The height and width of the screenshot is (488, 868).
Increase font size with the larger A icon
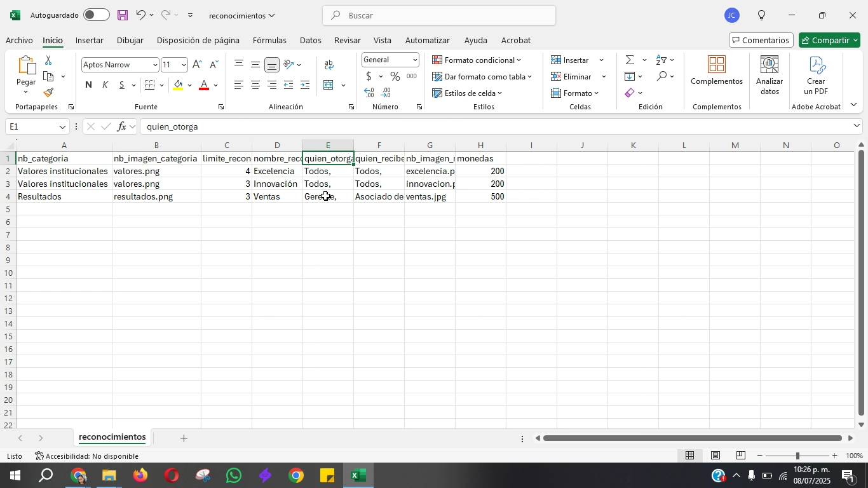(x=197, y=65)
